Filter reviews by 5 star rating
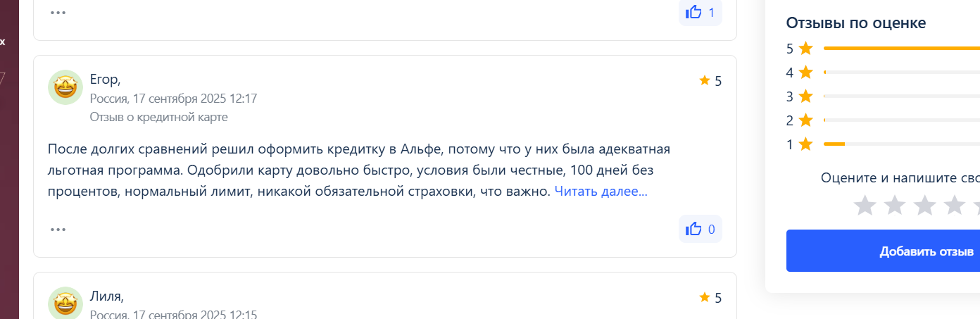980x319 pixels. (883, 49)
